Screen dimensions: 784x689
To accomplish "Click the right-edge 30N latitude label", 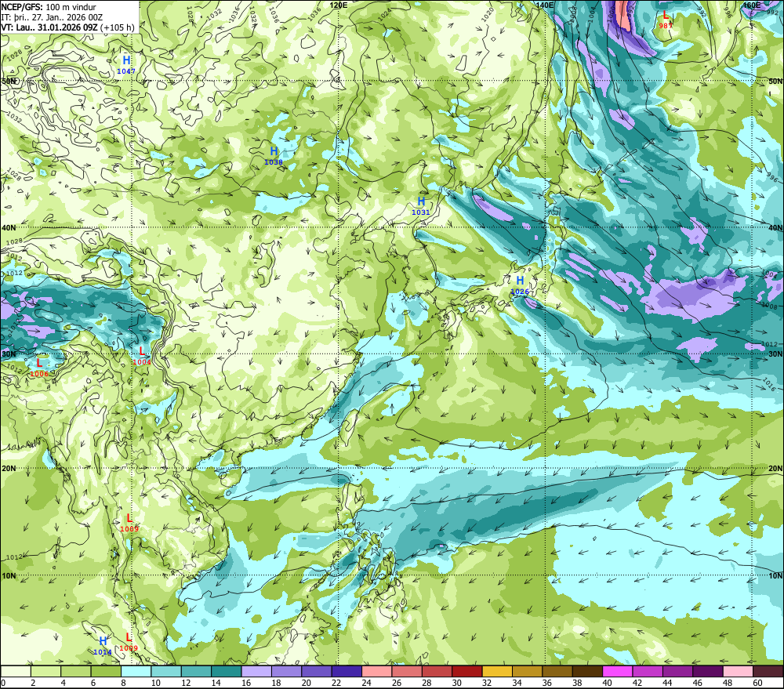I will tap(775, 354).
